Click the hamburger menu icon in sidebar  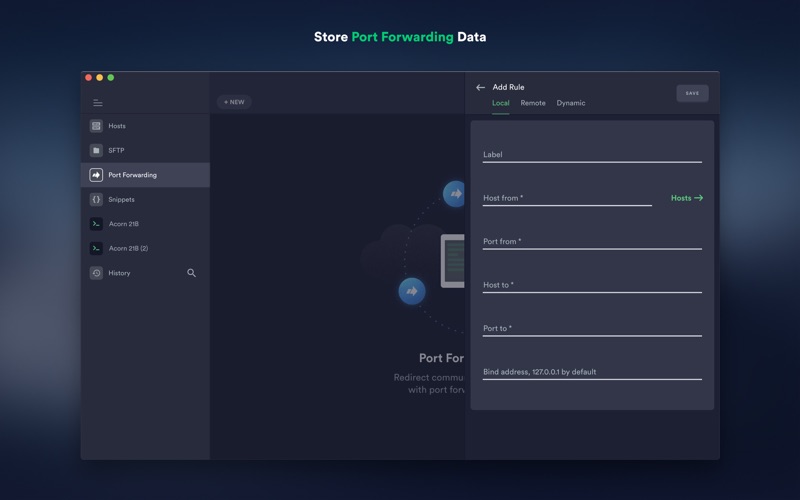[x=97, y=103]
